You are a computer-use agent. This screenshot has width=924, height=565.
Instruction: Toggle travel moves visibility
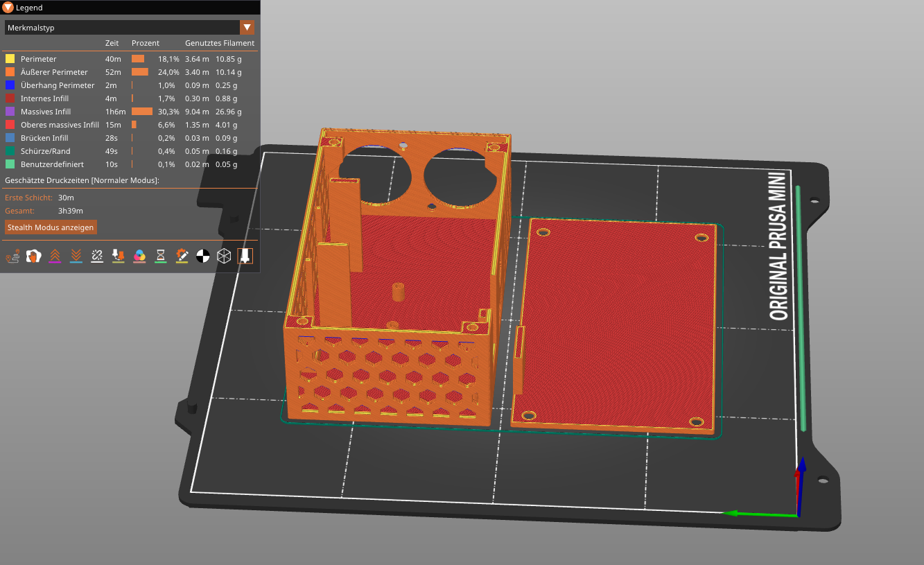tap(12, 256)
